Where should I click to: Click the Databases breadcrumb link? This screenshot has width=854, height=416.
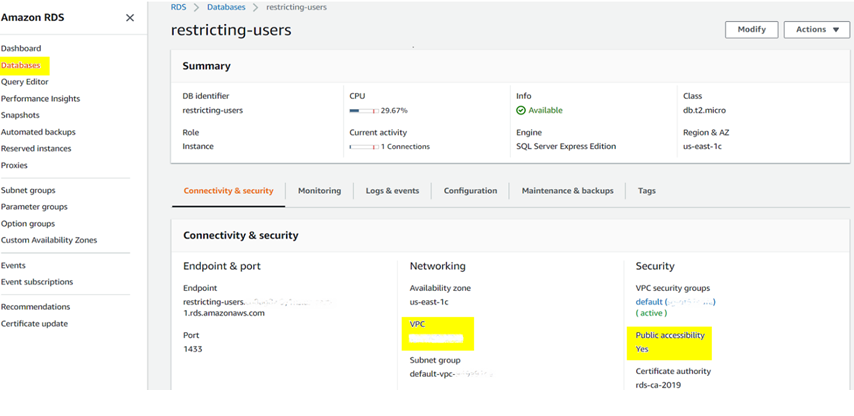(226, 7)
